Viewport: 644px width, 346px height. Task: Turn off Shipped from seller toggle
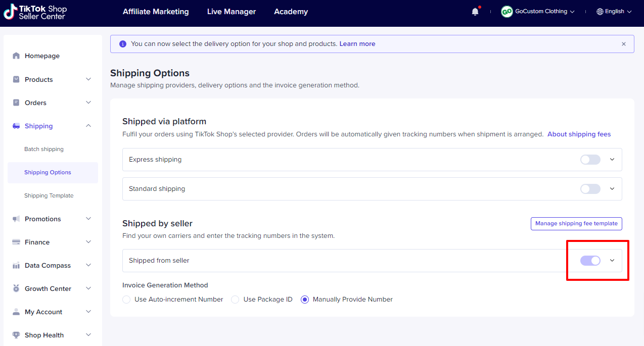tap(590, 261)
